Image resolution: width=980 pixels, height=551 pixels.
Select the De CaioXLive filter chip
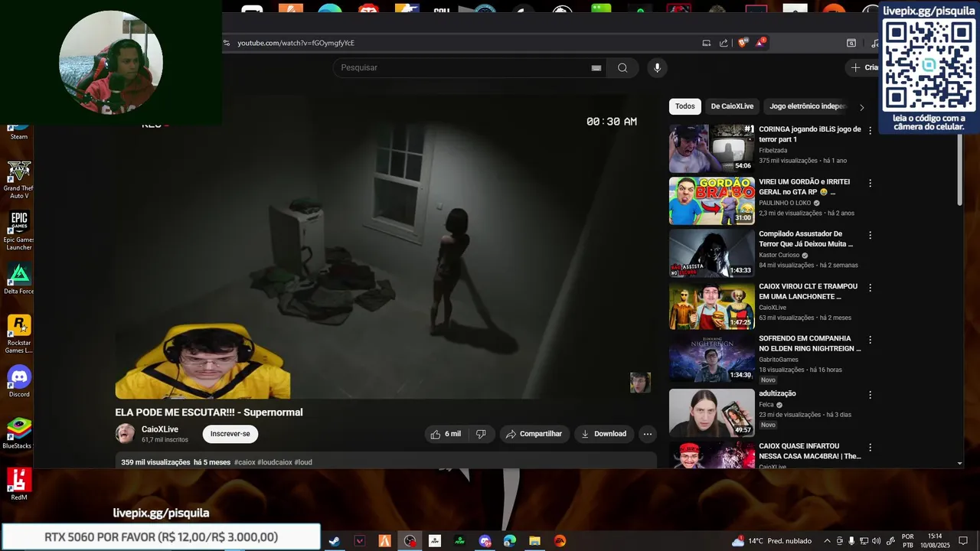coord(732,106)
